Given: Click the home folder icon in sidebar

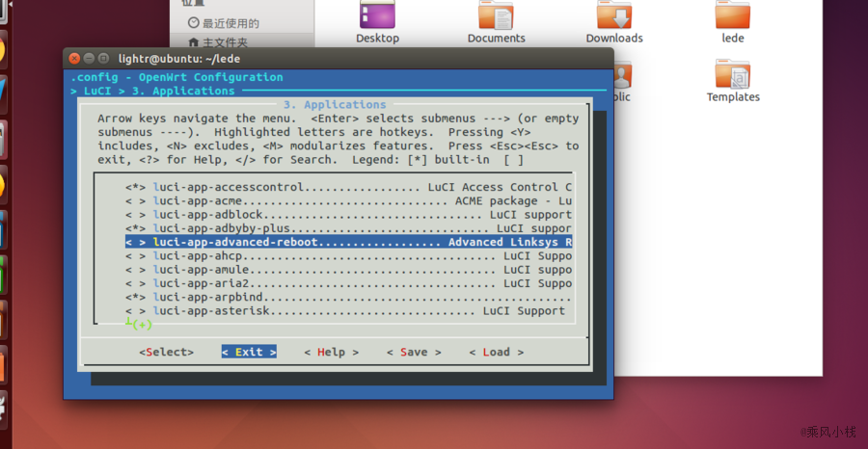Looking at the screenshot, I should [193, 42].
